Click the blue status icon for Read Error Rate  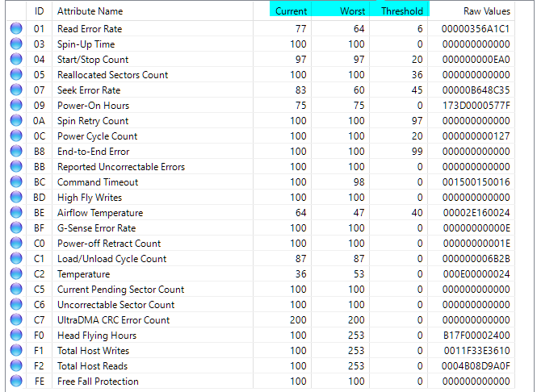pyautogui.click(x=15, y=29)
